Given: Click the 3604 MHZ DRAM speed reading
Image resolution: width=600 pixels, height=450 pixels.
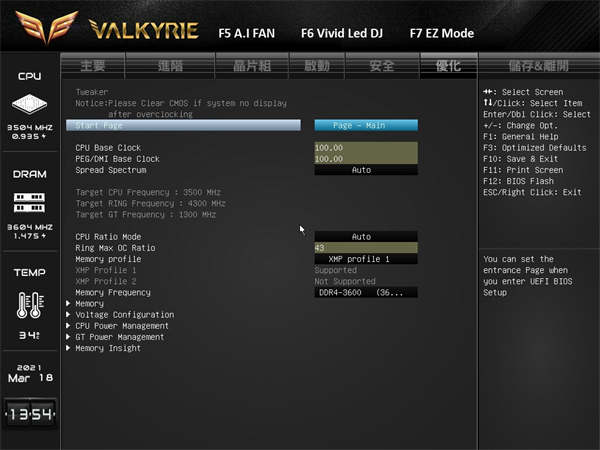Looking at the screenshot, I should point(30,227).
